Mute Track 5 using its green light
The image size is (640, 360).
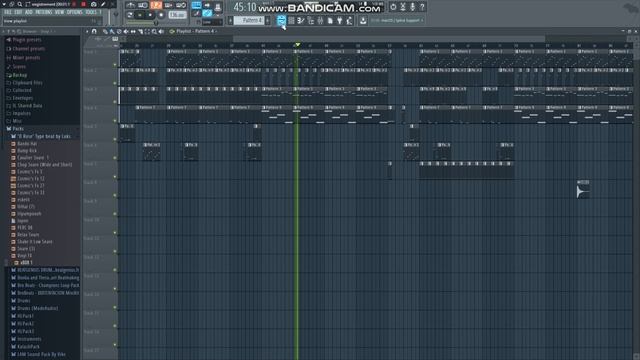coord(115,140)
